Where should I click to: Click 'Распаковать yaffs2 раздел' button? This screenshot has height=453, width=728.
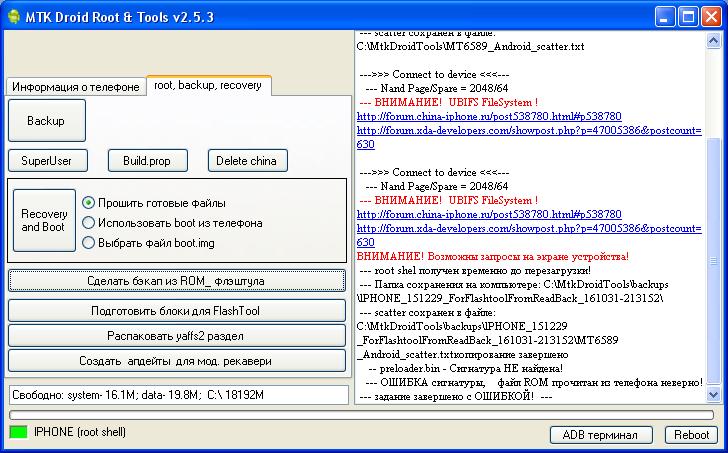point(176,335)
